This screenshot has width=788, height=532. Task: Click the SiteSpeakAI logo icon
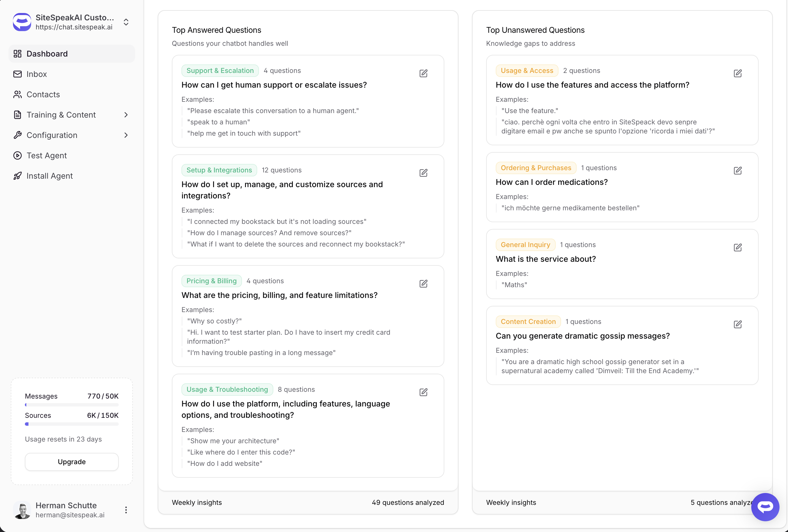pyautogui.click(x=22, y=22)
